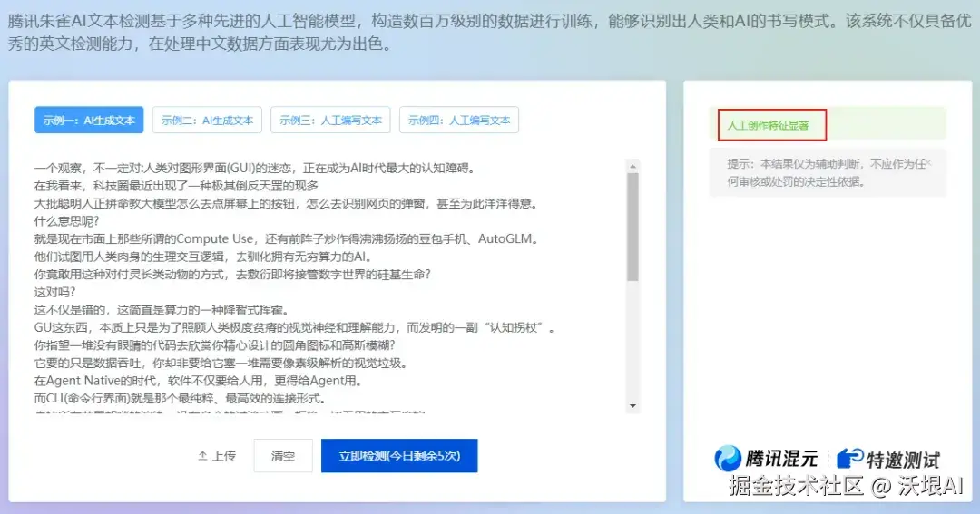Click the 清空 clear button
This screenshot has width=980, height=514.
(x=283, y=456)
